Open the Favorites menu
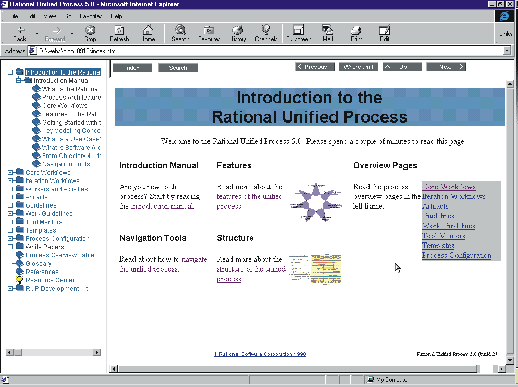The height and width of the screenshot is (387, 518). tap(90, 16)
